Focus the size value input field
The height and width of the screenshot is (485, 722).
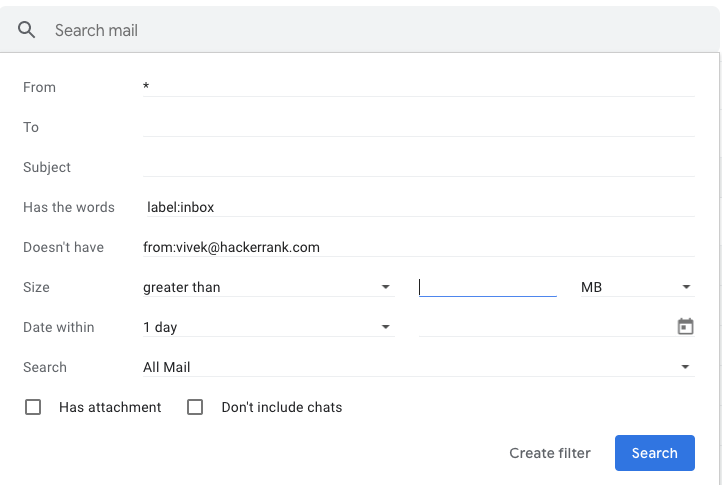[x=488, y=287]
